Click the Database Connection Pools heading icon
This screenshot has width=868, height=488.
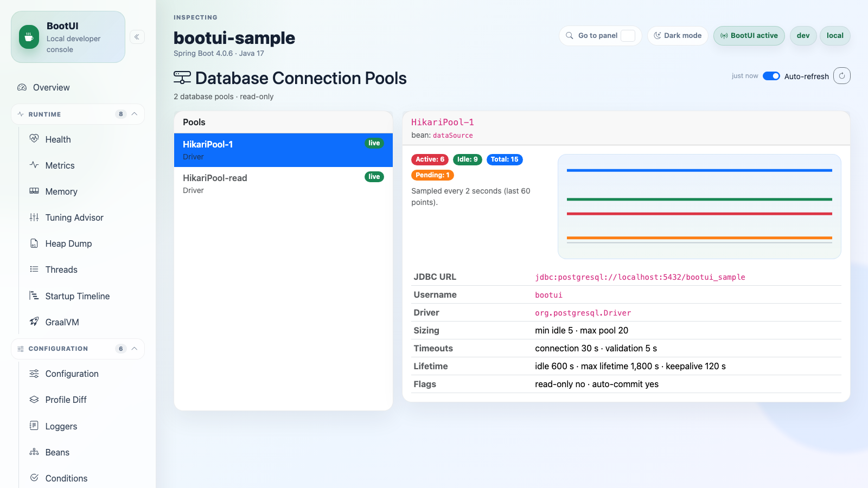click(182, 78)
